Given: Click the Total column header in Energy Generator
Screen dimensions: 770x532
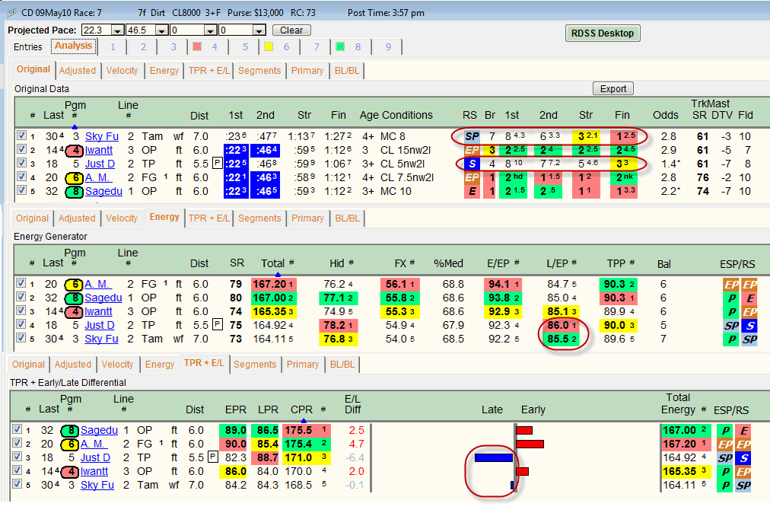Looking at the screenshot, I should coord(272,264).
